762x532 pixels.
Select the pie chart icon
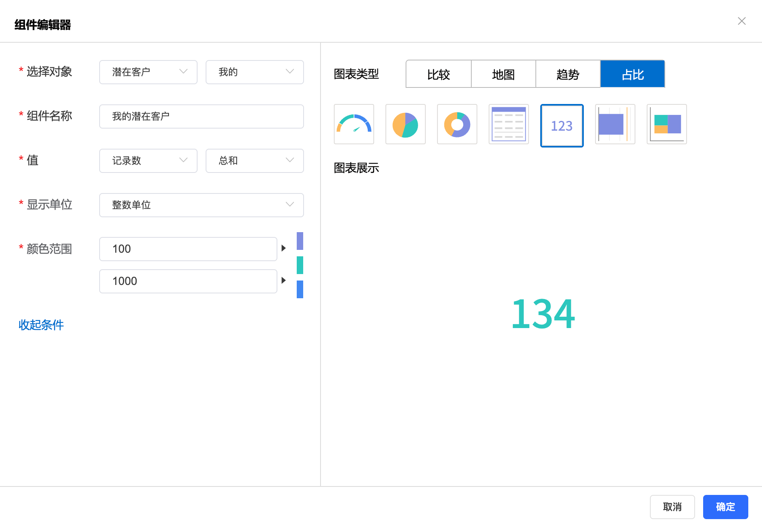[x=405, y=124]
